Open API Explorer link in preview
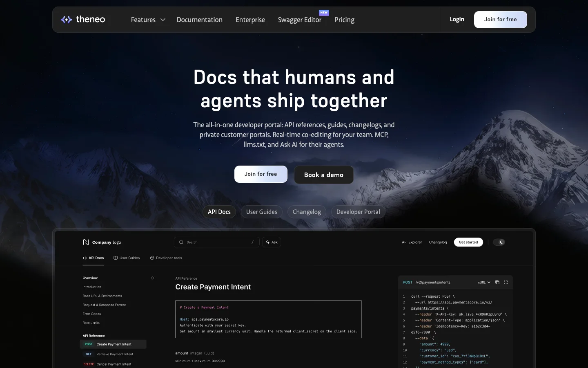Screen dimensions: 588x368 412,242
